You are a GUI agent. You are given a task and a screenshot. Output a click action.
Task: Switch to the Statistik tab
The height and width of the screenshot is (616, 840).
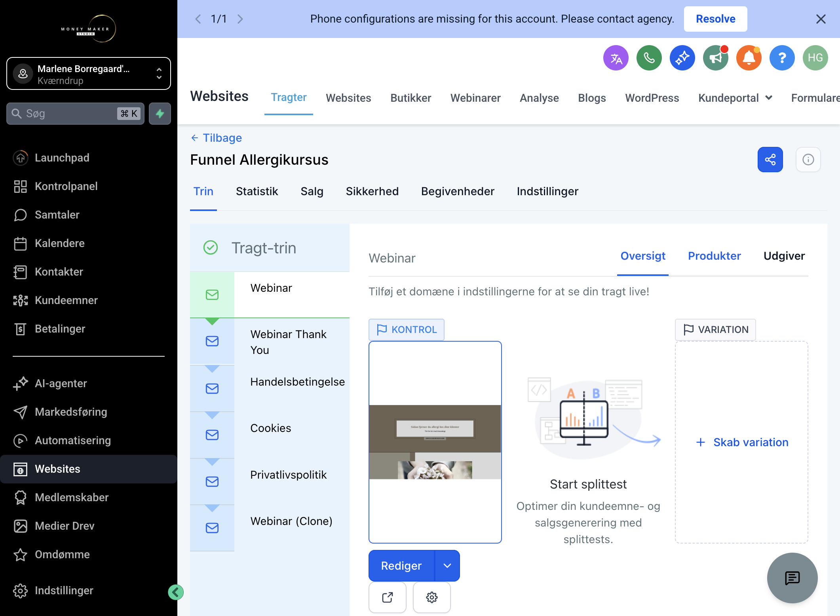(257, 191)
